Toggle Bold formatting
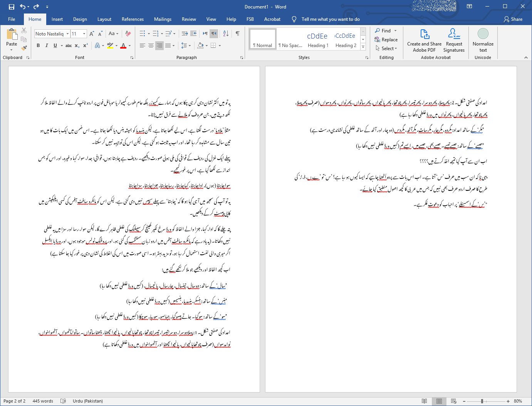Image resolution: width=532 pixels, height=406 pixels. click(x=38, y=45)
